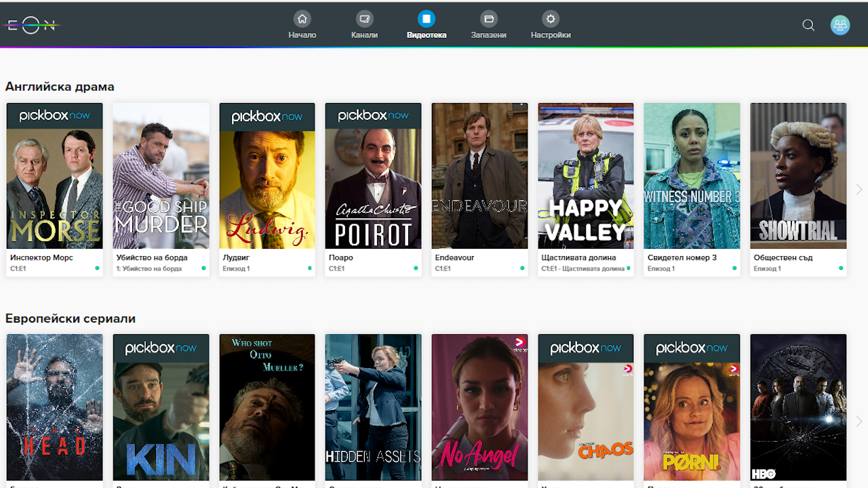Go to the Настройки tab label
This screenshot has width=868, height=488.
[551, 35]
